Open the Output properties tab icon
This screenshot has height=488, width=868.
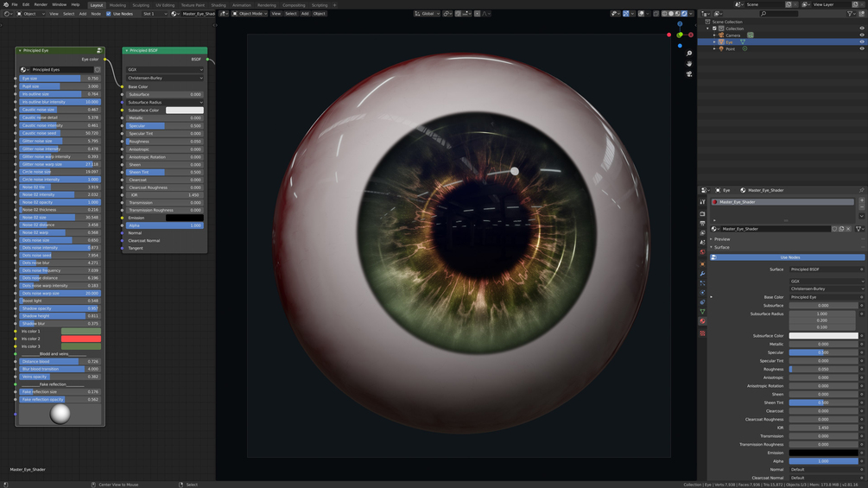coord(702,224)
